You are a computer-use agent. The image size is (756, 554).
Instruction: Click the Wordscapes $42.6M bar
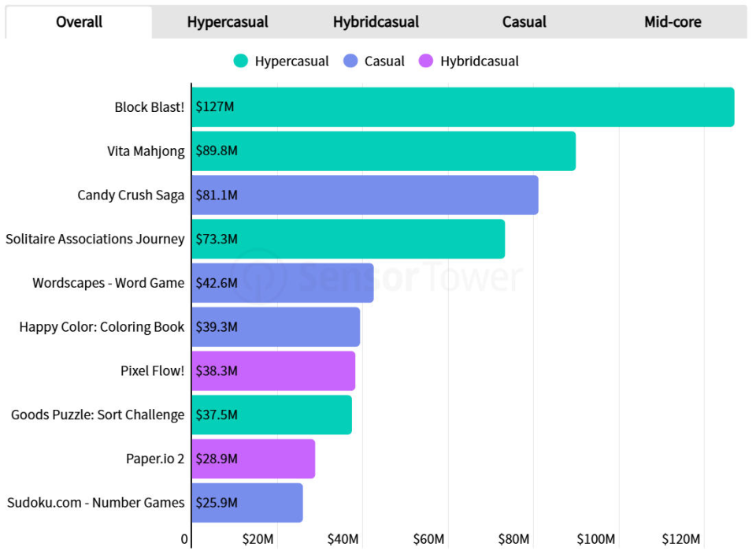(x=283, y=283)
